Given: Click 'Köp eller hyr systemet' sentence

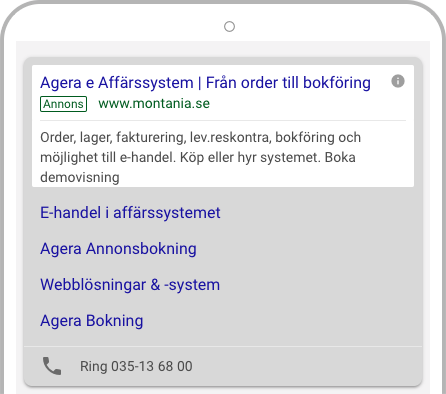Looking at the screenshot, I should click(250, 157).
